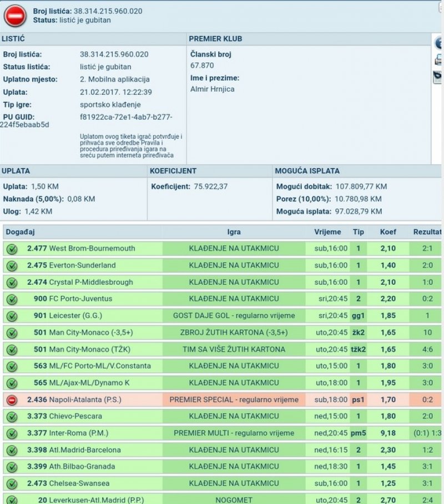
Task: Click the red minus icon for Napoli-Atalanta
Action: click(x=12, y=400)
